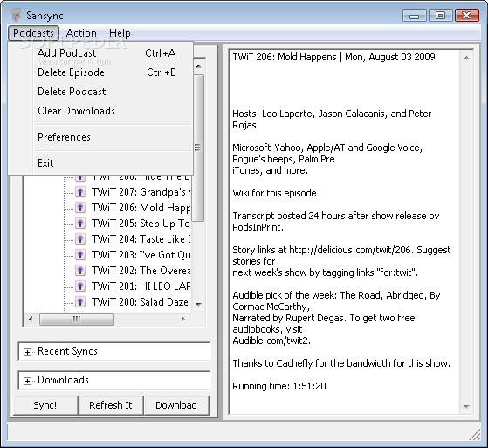Click podcast icon beside TWiT 205 episode
The image size is (488, 448).
click(80, 224)
